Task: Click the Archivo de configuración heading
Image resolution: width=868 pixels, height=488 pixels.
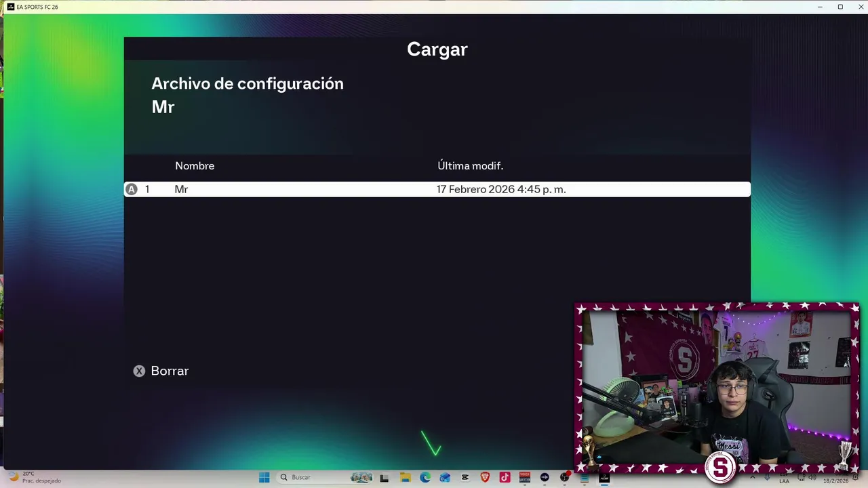Action: click(248, 83)
